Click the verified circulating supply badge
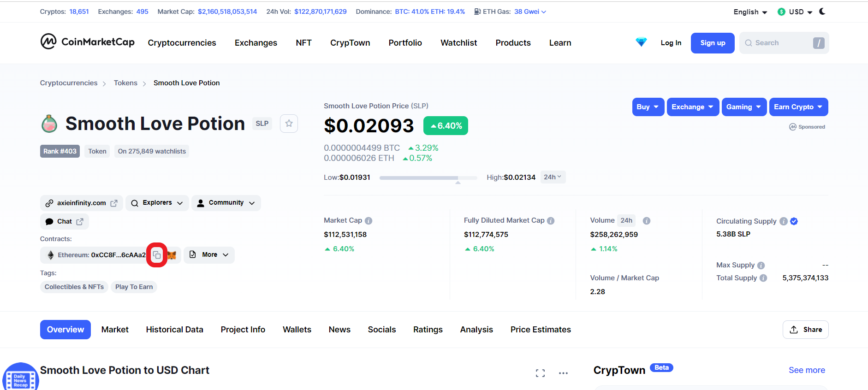 click(x=794, y=221)
